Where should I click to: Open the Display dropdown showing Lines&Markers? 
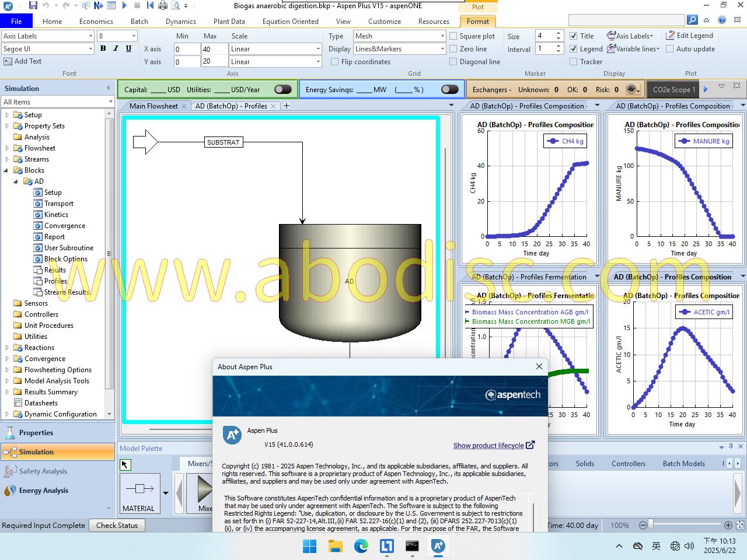click(442, 49)
